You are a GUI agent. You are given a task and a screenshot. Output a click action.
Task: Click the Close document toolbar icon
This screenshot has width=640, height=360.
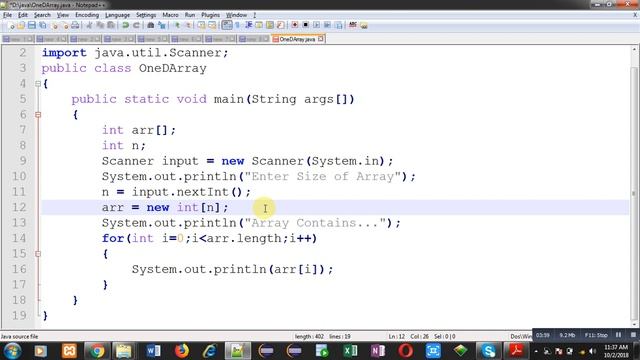click(55, 25)
